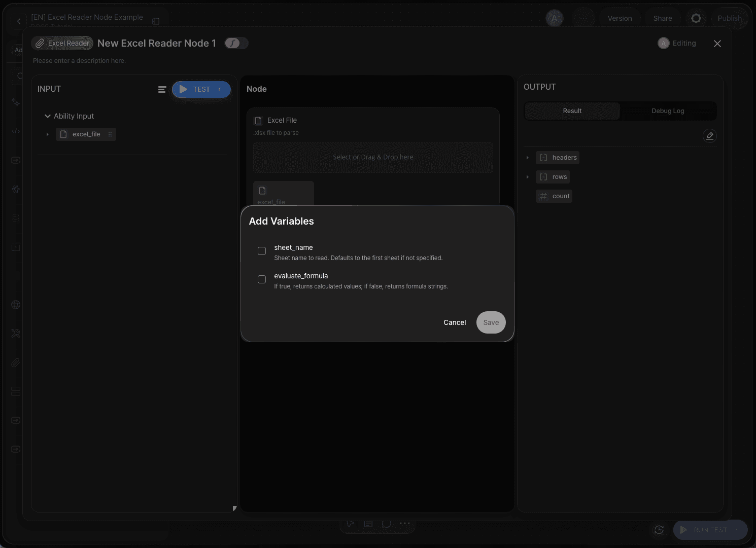The image size is (756, 548).
Task: Click the history refresh icon near RUN TEST
Action: (x=659, y=530)
